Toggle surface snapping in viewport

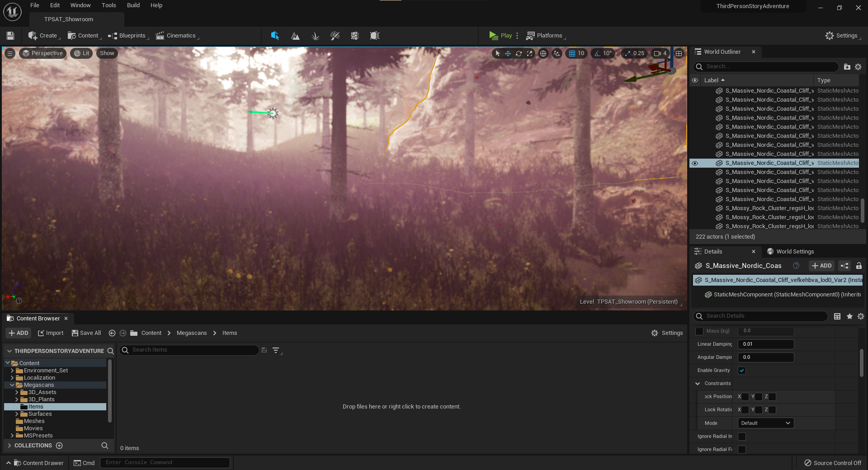[x=557, y=53]
